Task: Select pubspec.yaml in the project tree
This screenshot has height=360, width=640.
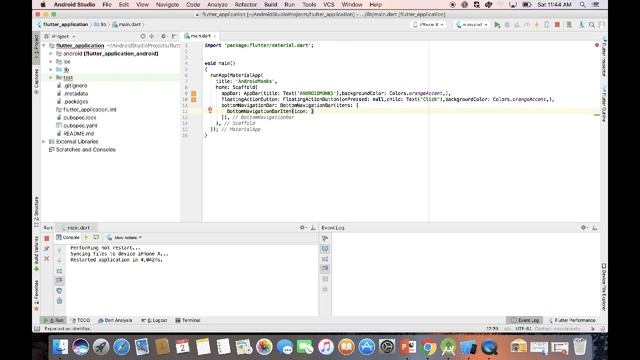Action: (x=80, y=126)
